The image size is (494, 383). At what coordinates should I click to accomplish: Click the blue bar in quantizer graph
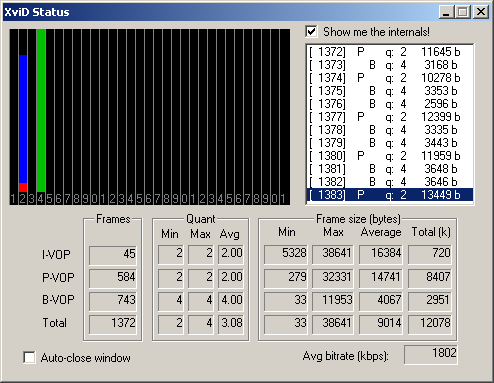[23, 119]
